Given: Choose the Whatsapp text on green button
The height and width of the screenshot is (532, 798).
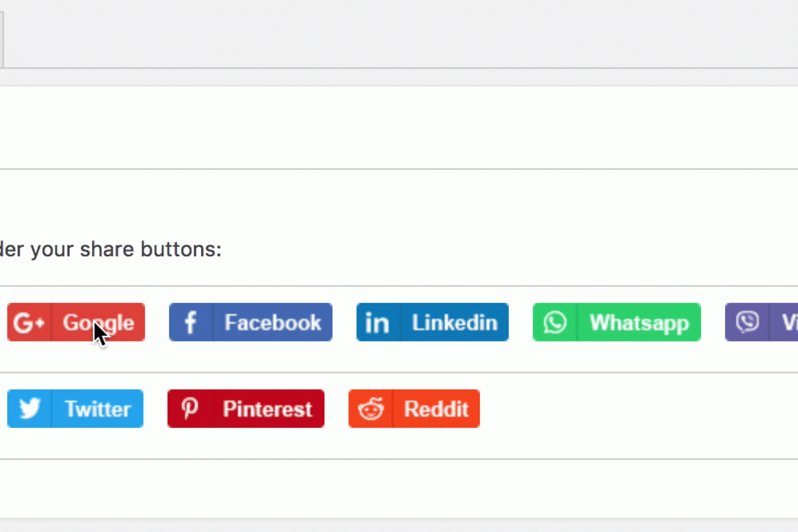Looking at the screenshot, I should [639, 322].
